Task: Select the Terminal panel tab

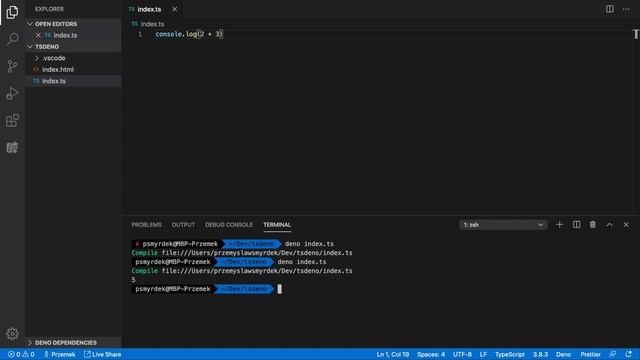Action: (x=277, y=225)
